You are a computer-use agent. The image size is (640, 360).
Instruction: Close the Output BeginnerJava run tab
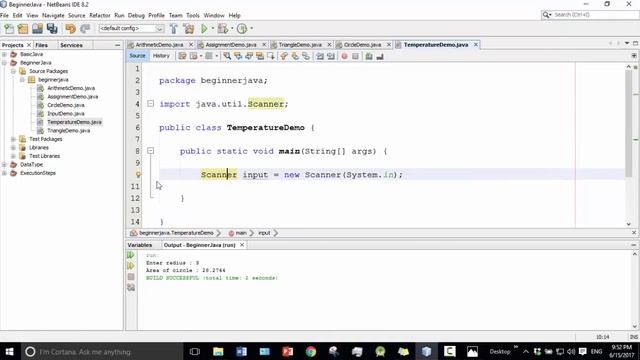click(242, 245)
